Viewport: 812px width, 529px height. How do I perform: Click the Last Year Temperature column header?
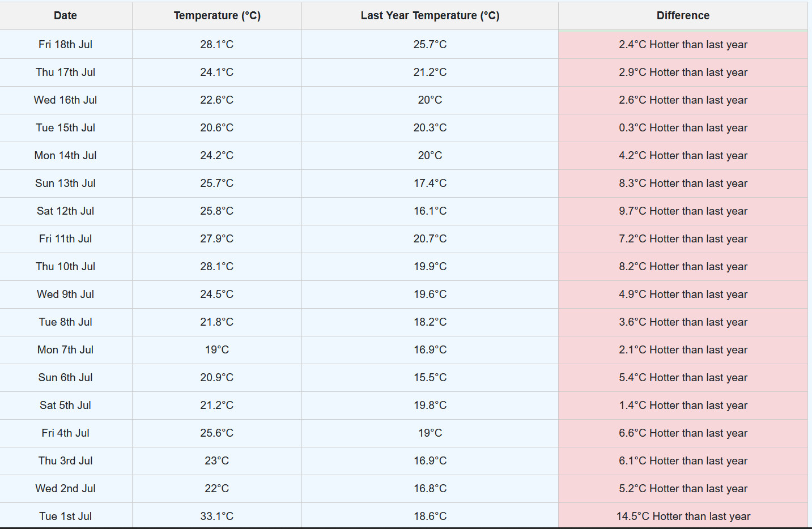430,16
